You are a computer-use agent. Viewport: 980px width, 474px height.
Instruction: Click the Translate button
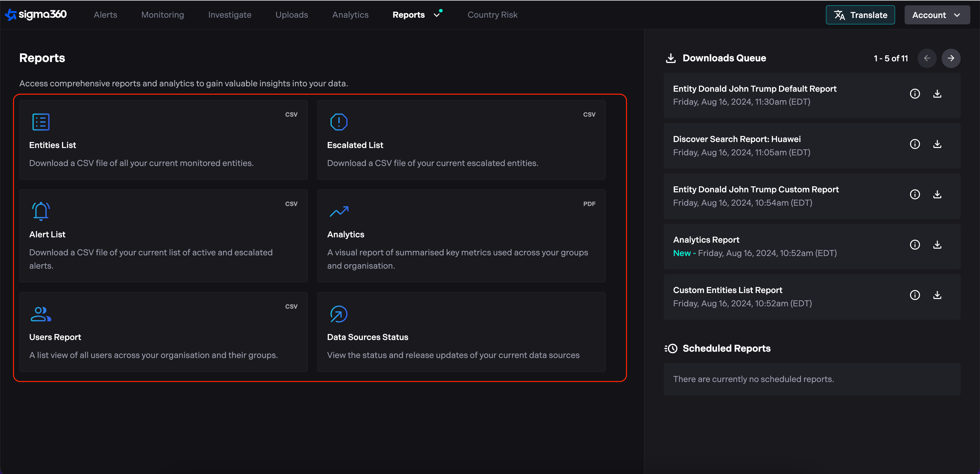point(860,15)
